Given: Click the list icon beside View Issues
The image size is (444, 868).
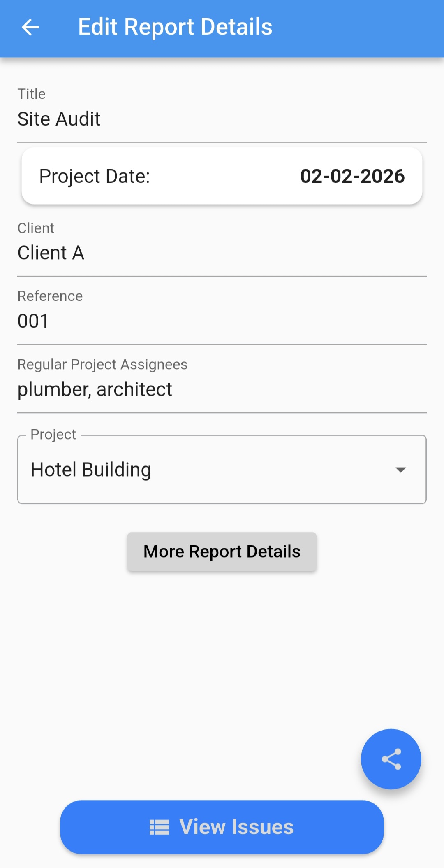Looking at the screenshot, I should click(159, 827).
